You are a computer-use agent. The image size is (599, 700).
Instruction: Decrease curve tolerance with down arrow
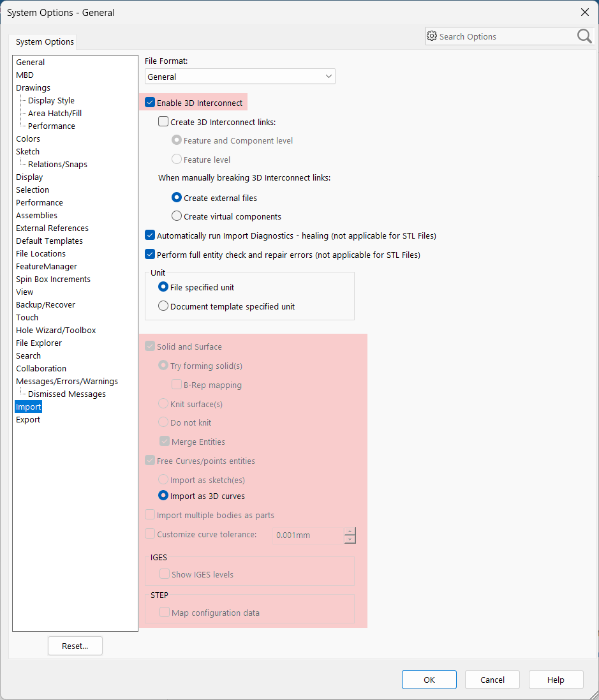(350, 539)
